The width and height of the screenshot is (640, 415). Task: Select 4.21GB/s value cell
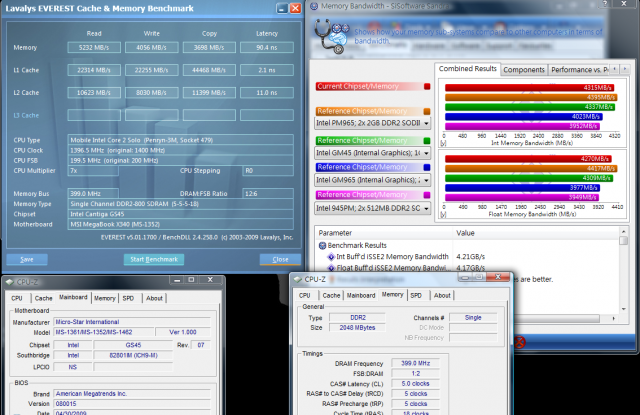pyautogui.click(x=471, y=257)
